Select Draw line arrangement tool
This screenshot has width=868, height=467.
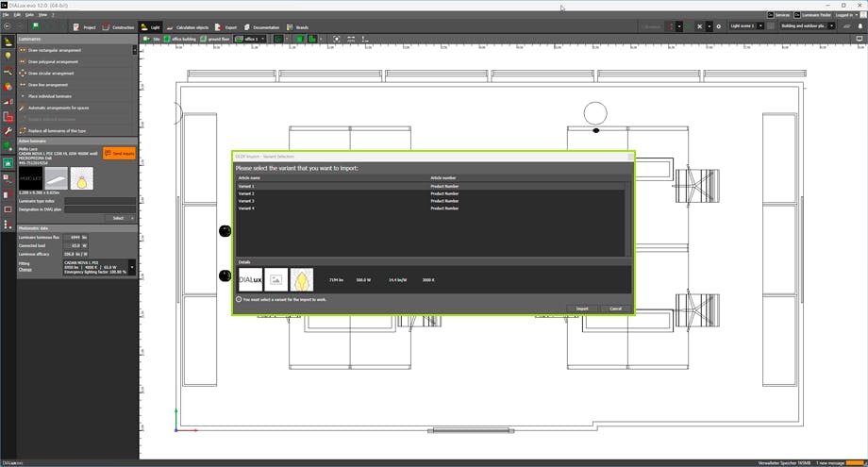click(75, 85)
